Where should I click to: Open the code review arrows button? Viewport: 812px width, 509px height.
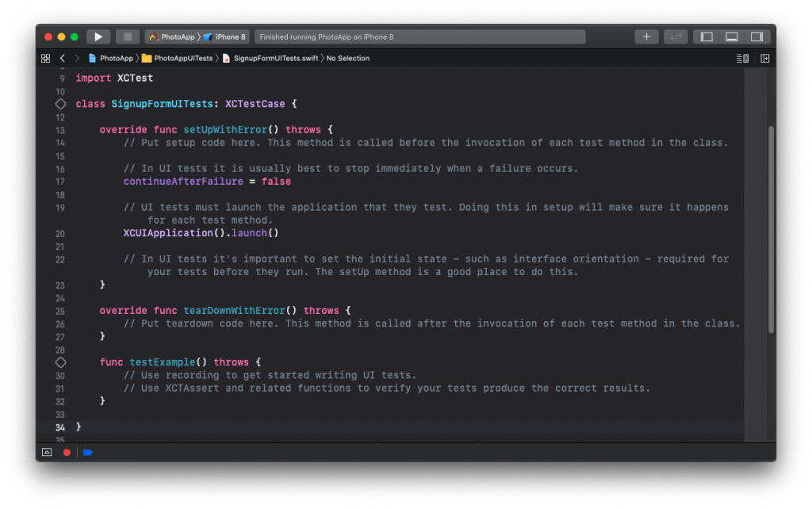[676, 36]
